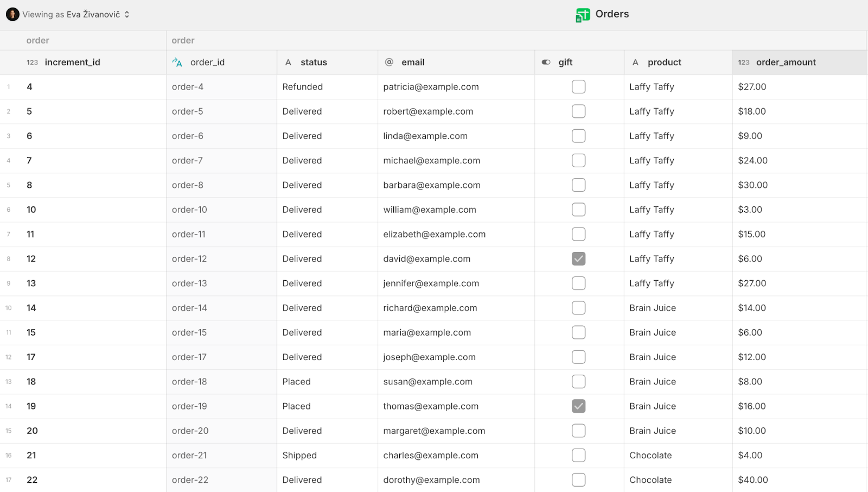Image resolution: width=868 pixels, height=492 pixels.
Task: Click the $30.00 order amount cell
Action: (800, 185)
